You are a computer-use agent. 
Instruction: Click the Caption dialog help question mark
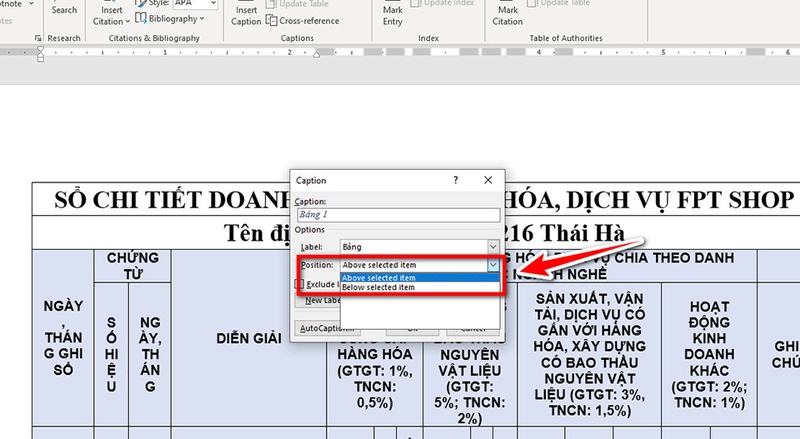pyautogui.click(x=456, y=180)
